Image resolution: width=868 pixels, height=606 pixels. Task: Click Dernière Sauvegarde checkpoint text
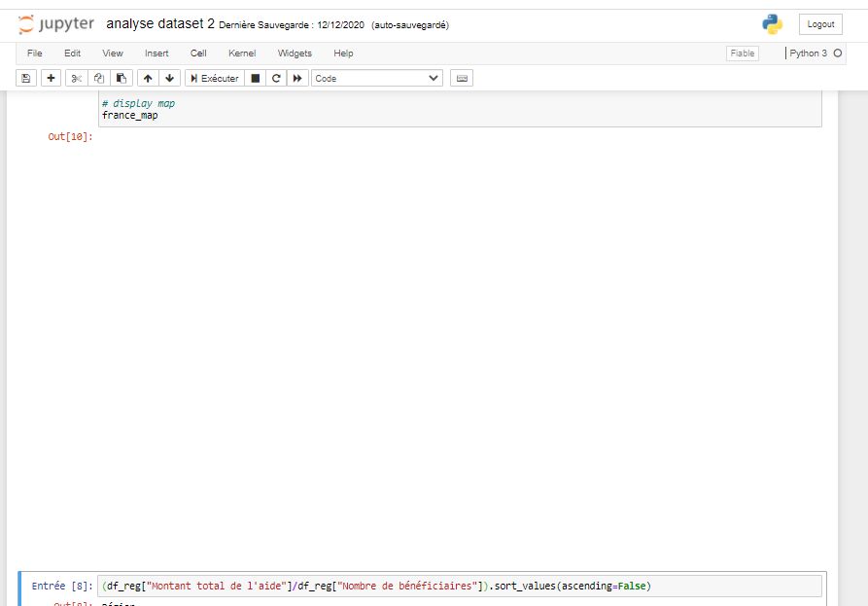click(292, 25)
